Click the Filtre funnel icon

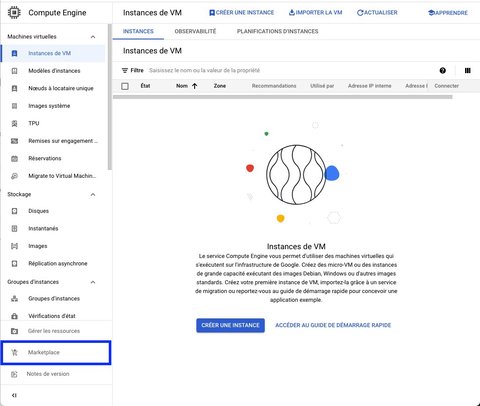(x=125, y=70)
